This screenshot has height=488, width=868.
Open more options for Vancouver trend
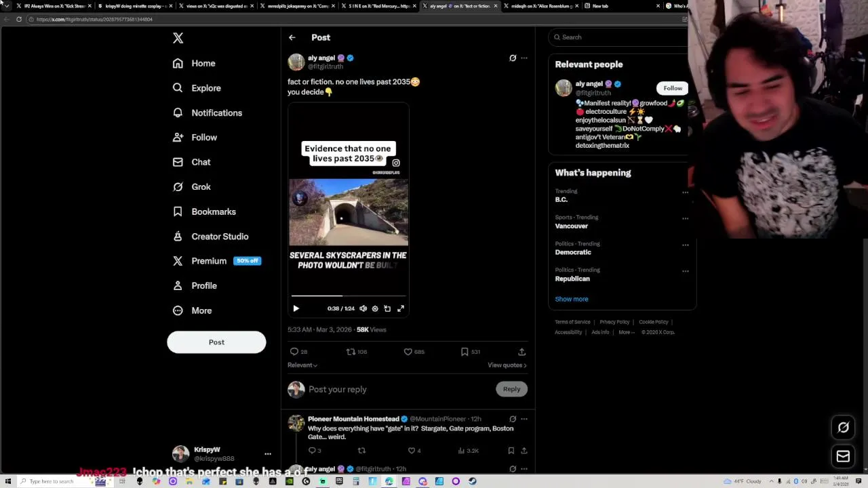click(685, 218)
